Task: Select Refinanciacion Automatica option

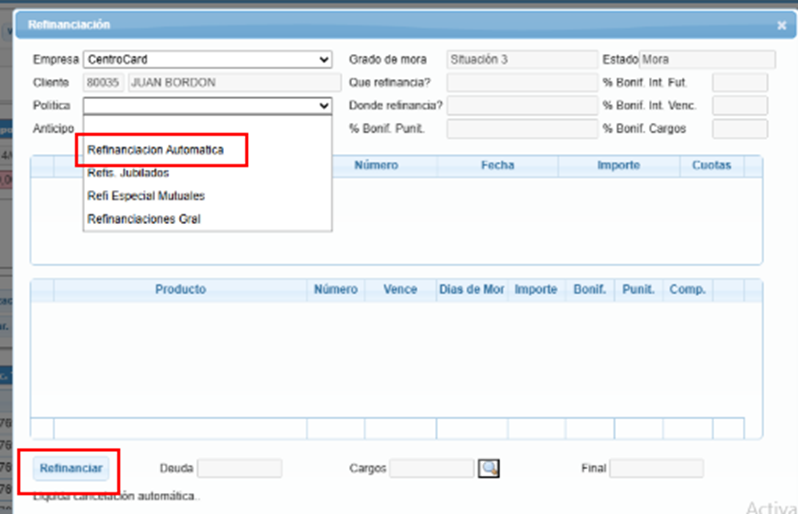Action: pyautogui.click(x=155, y=150)
